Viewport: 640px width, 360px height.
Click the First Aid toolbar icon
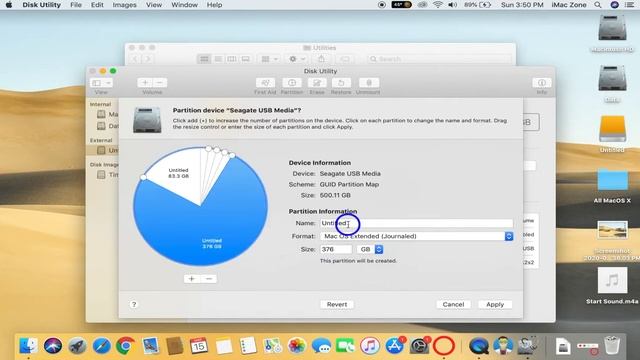click(x=265, y=83)
